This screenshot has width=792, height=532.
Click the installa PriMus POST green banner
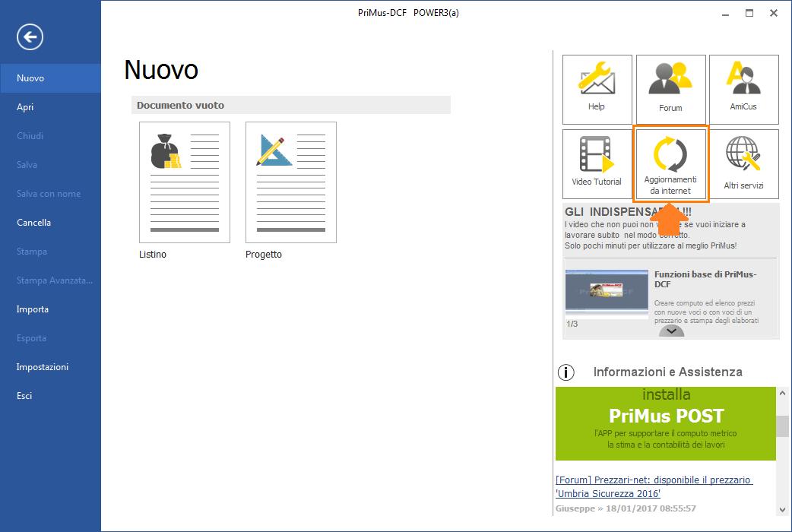[x=666, y=423]
